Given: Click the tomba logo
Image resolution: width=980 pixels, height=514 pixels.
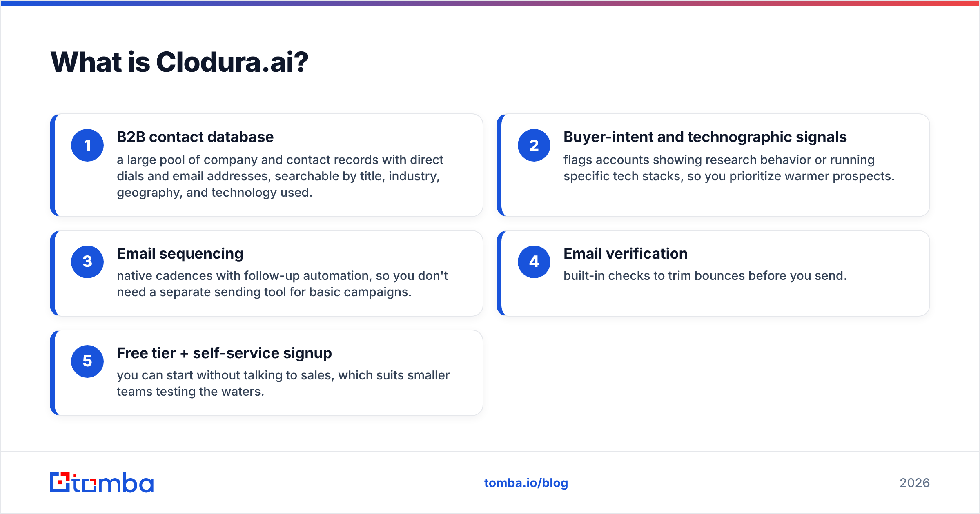Looking at the screenshot, I should click(102, 483).
